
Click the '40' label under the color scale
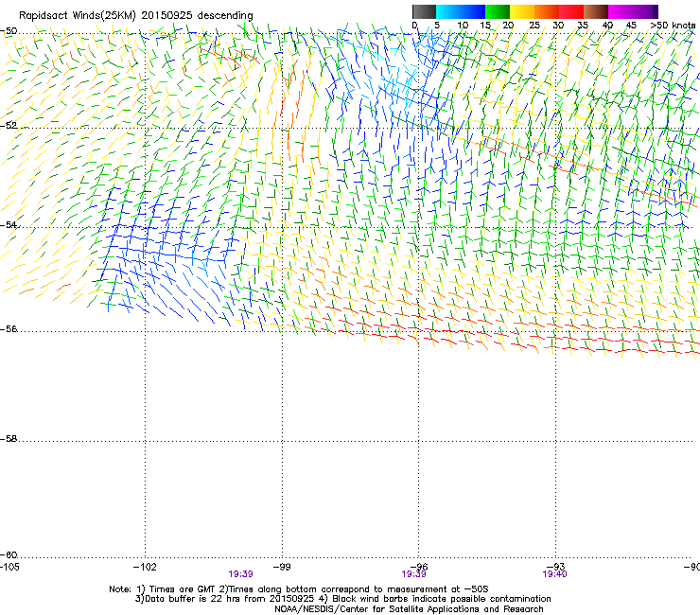click(607, 25)
